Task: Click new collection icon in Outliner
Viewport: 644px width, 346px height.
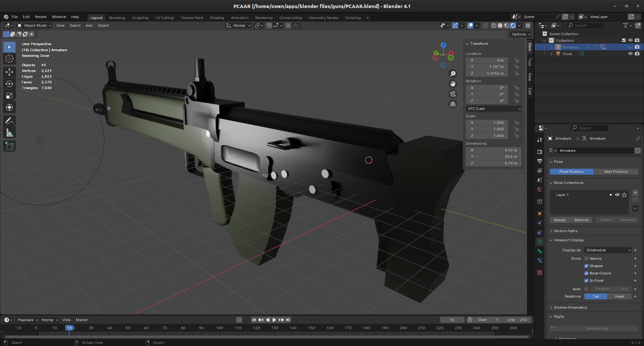Action: (638, 25)
